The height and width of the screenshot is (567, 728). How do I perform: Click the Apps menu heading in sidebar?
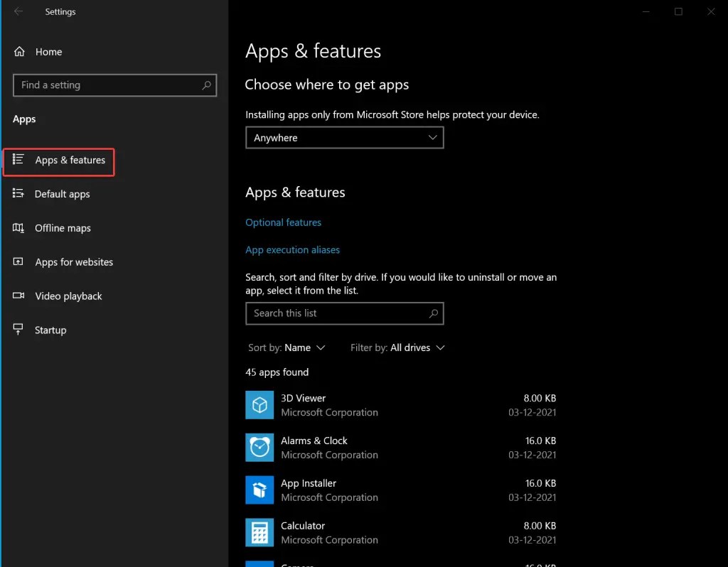click(24, 119)
